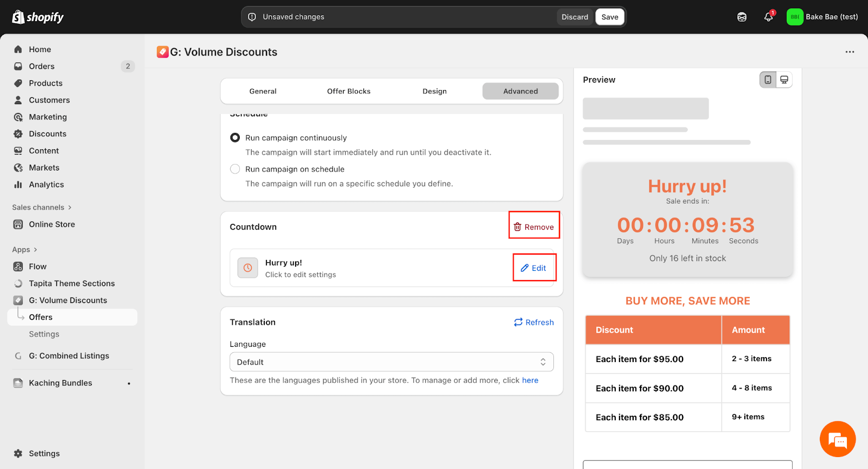Click the Analytics bar chart icon

[x=18, y=185]
